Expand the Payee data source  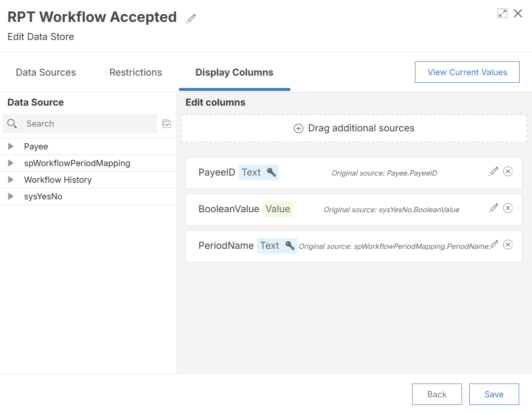[11, 147]
